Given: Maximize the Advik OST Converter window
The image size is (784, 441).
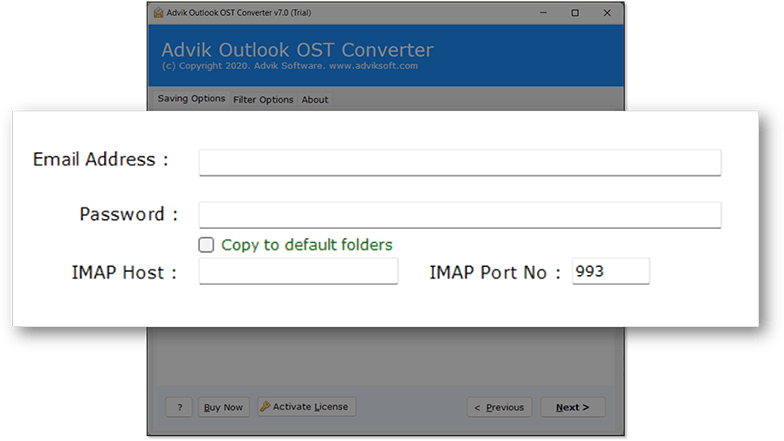Looking at the screenshot, I should (575, 12).
